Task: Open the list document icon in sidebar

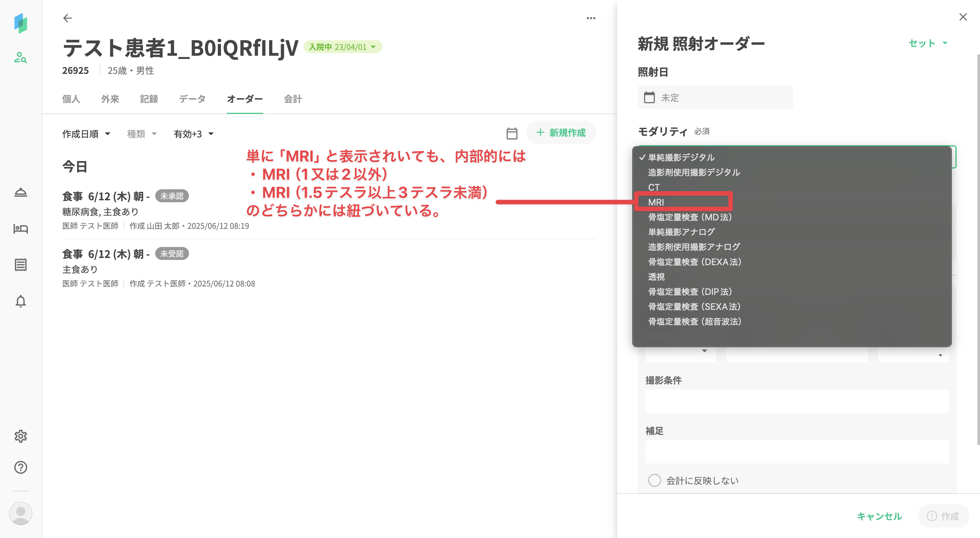Action: pos(20,265)
